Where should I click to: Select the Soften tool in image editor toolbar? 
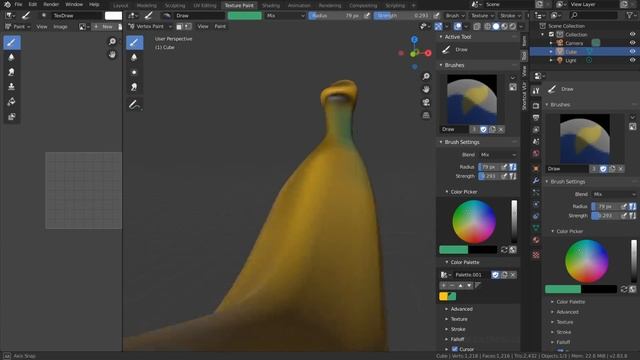[12, 57]
